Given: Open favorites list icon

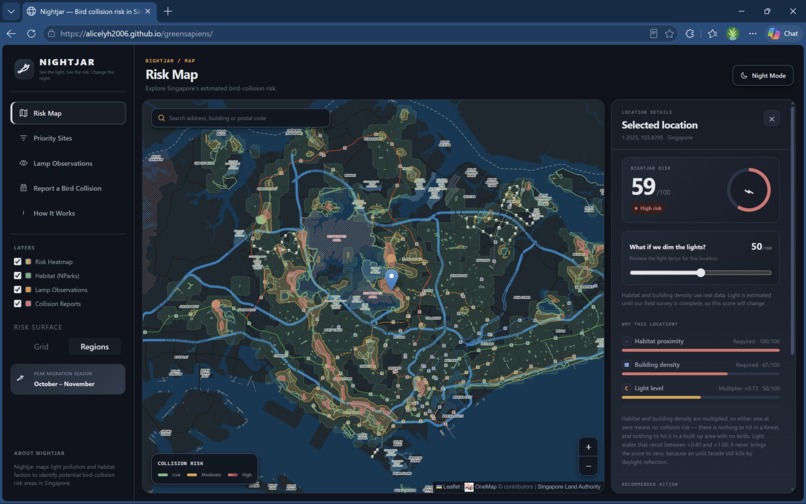Looking at the screenshot, I should [x=712, y=33].
